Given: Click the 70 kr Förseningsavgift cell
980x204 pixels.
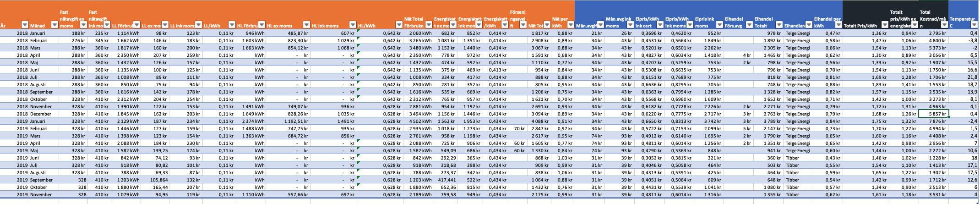Looking at the screenshot, I should [518, 128].
